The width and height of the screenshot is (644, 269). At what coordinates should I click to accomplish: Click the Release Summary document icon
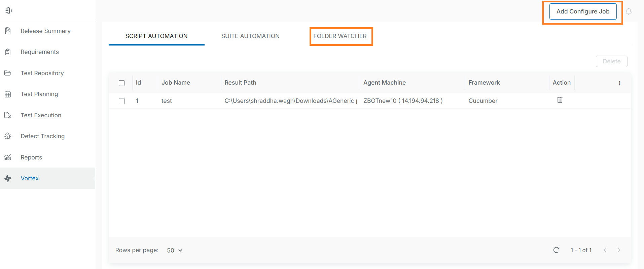click(x=8, y=31)
